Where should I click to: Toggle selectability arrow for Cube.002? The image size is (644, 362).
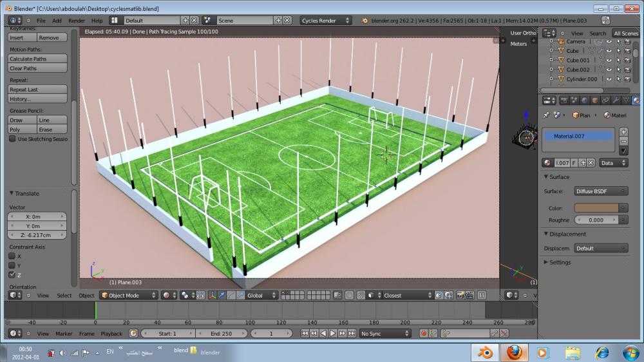tap(618, 70)
